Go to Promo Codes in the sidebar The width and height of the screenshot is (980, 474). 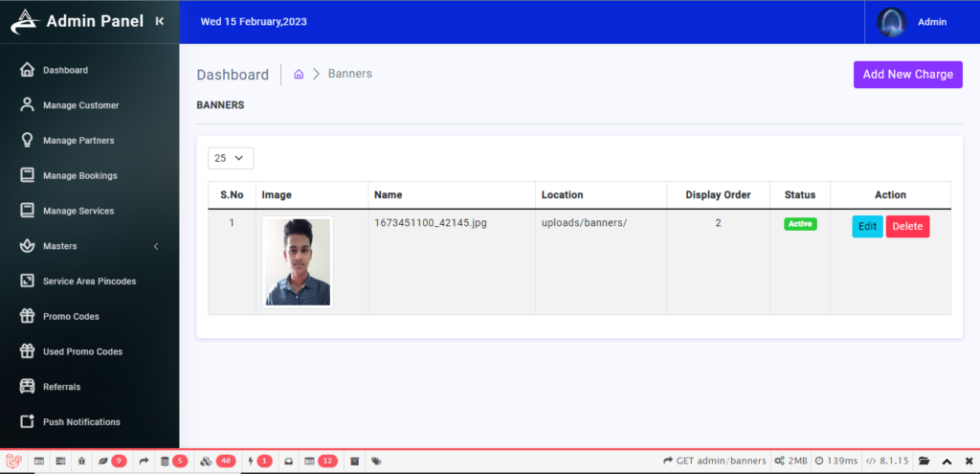71,316
